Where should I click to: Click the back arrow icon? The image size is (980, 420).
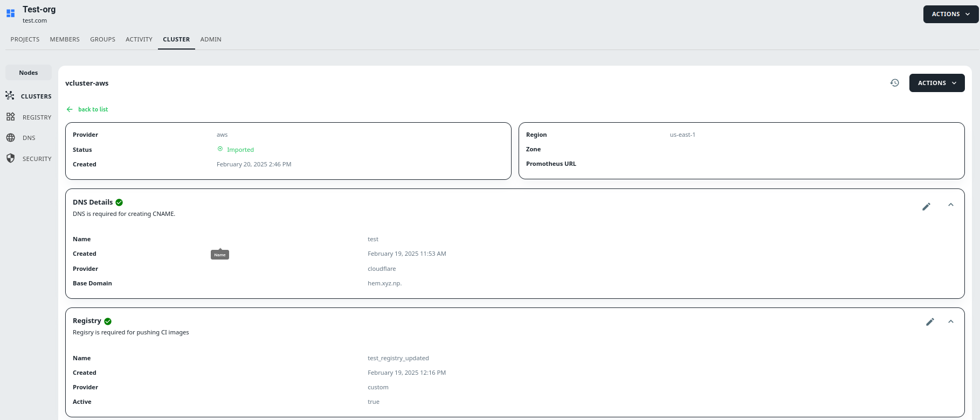pyautogui.click(x=70, y=109)
